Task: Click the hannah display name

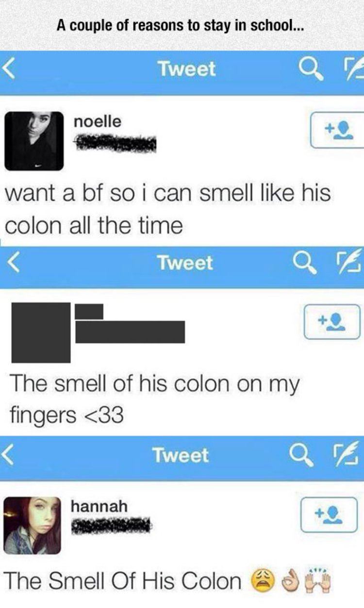Action: (99, 506)
